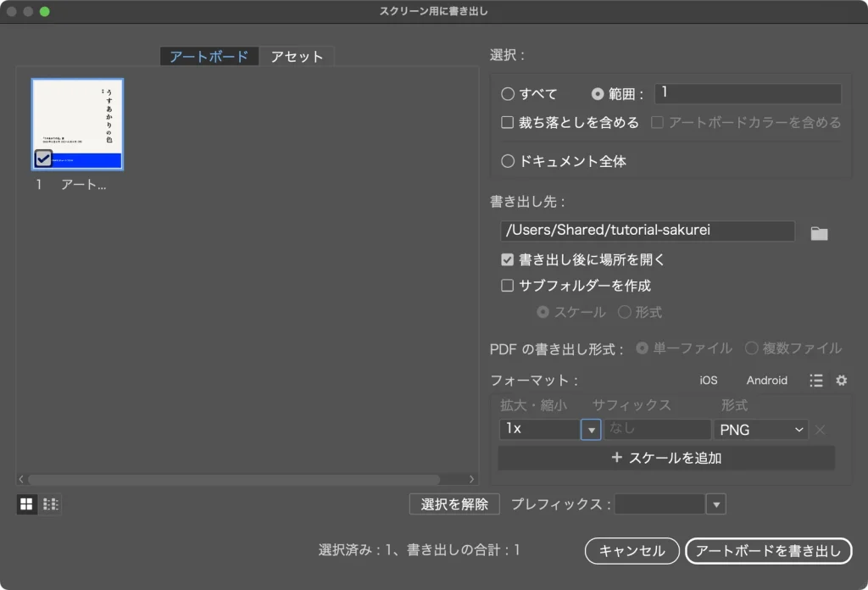Select ドキュメント全体 radio button
The image size is (868, 590).
508,161
